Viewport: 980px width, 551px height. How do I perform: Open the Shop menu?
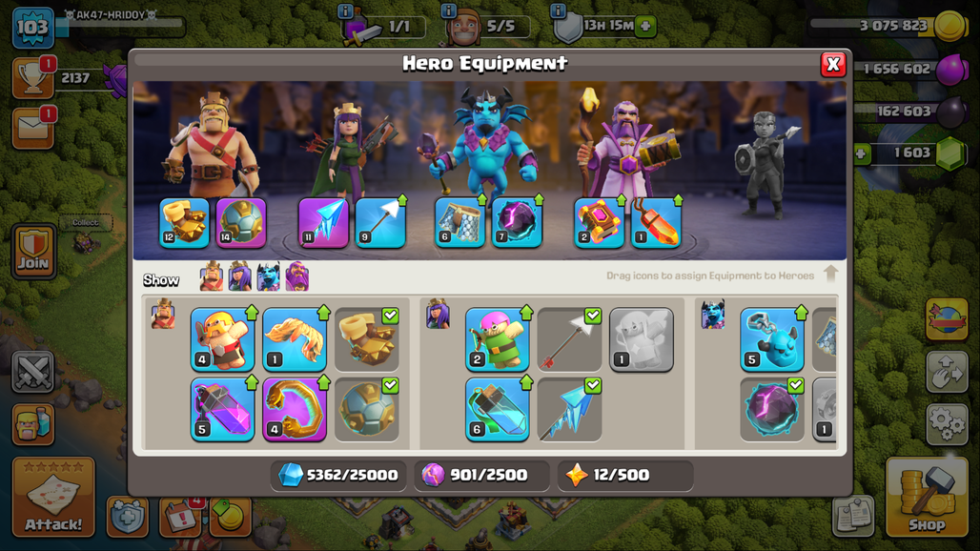tap(927, 497)
